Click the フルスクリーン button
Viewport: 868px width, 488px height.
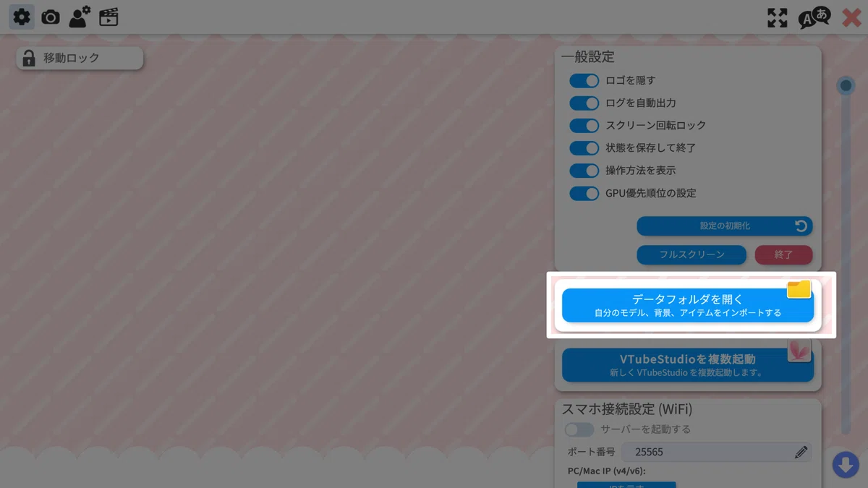pos(692,255)
